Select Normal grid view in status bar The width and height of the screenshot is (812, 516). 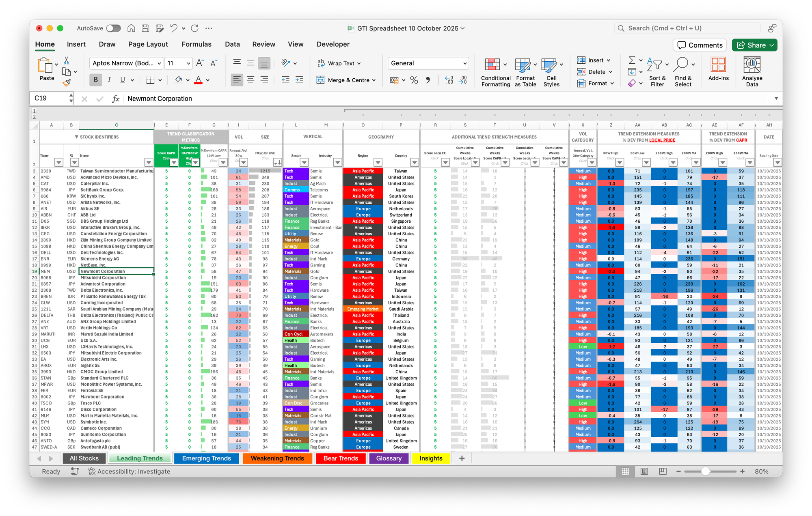(625, 471)
